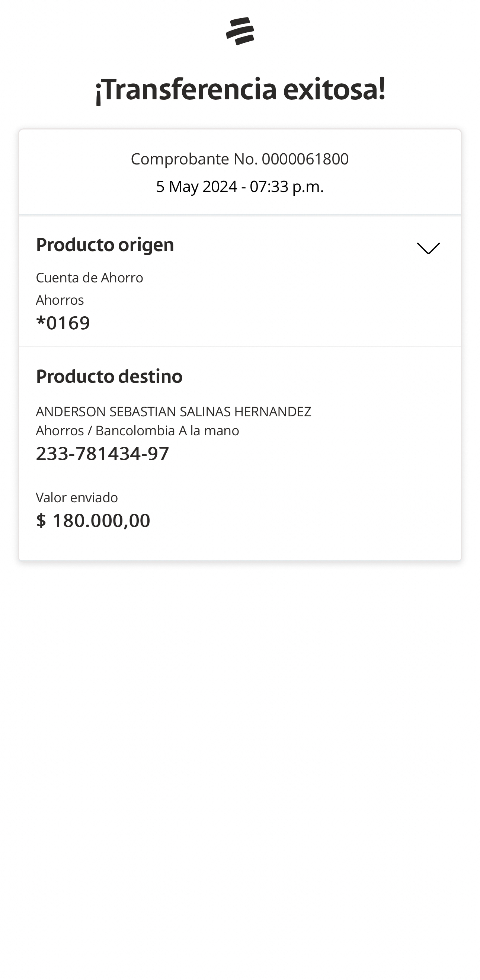
Task: Click the word "Comprobante" in the receipt header
Action: (x=180, y=159)
